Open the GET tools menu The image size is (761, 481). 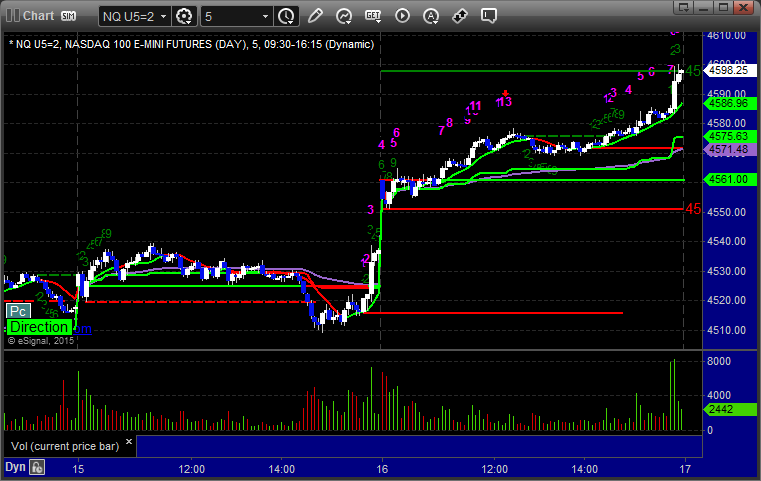373,16
